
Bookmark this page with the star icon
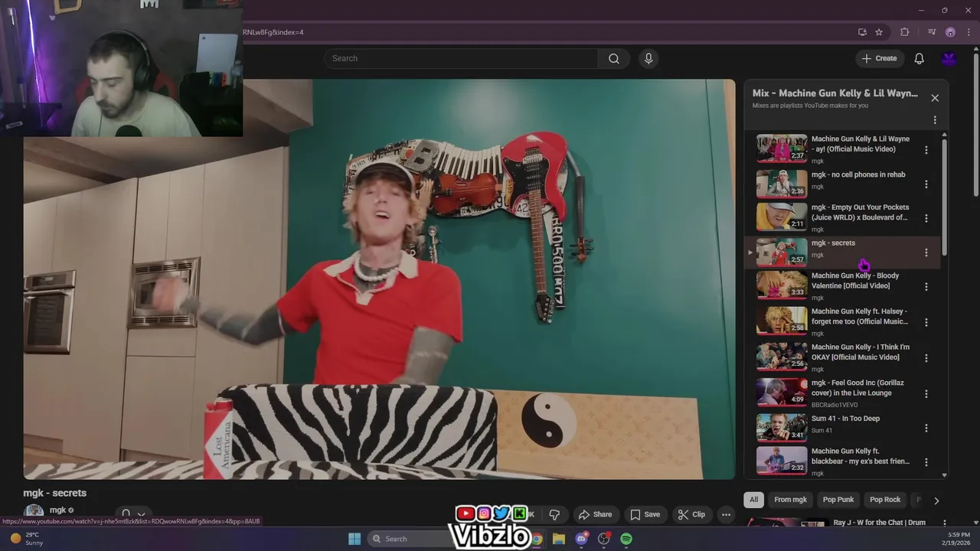[x=879, y=32]
